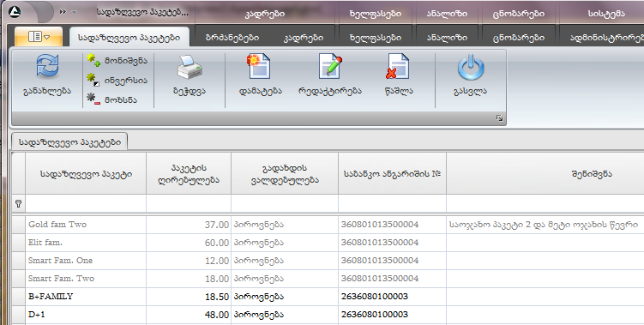The height and width of the screenshot is (325, 644).
Task: Open the quick access toolbar dropdown arrow
Action: (75, 12)
